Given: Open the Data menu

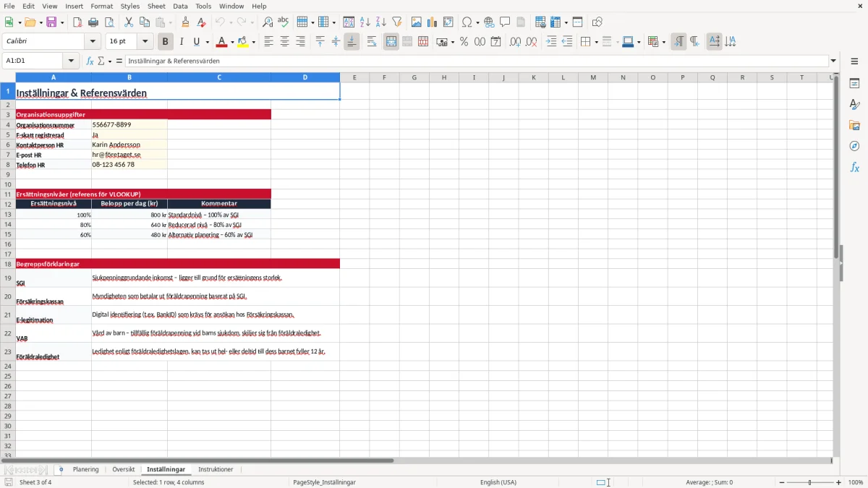Looking at the screenshot, I should coord(180,6).
